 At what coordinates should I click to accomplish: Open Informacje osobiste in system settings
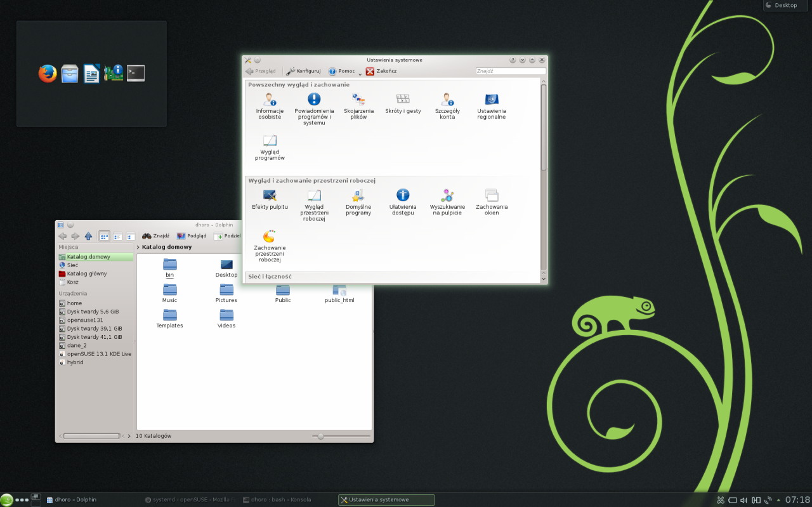pyautogui.click(x=270, y=106)
